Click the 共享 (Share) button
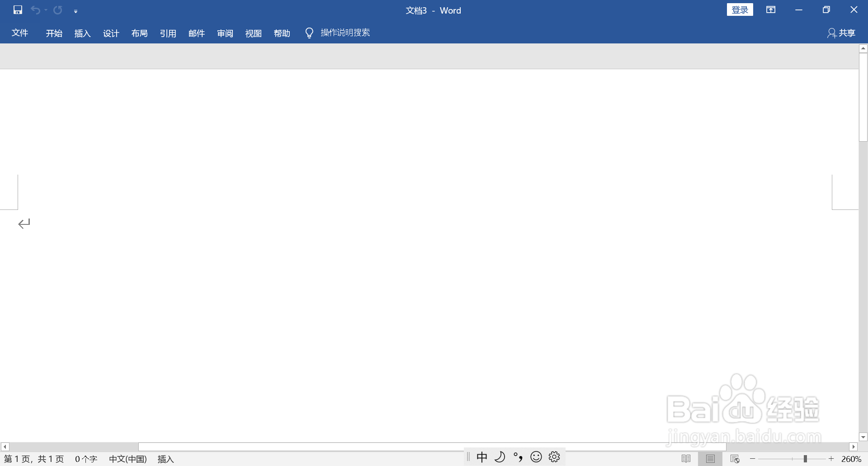Screen dimensions: 868x466 (x=841, y=33)
